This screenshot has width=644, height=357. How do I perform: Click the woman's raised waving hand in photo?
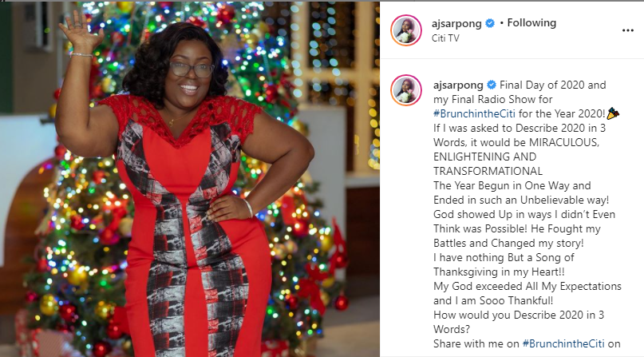point(79,31)
